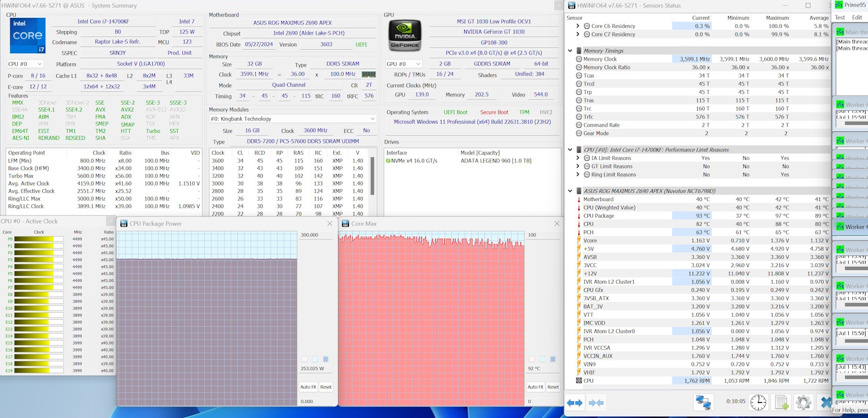The width and height of the screenshot is (868, 418).
Task: Pick the dark blue swatch in Core Max graph
Action: [553, 359]
